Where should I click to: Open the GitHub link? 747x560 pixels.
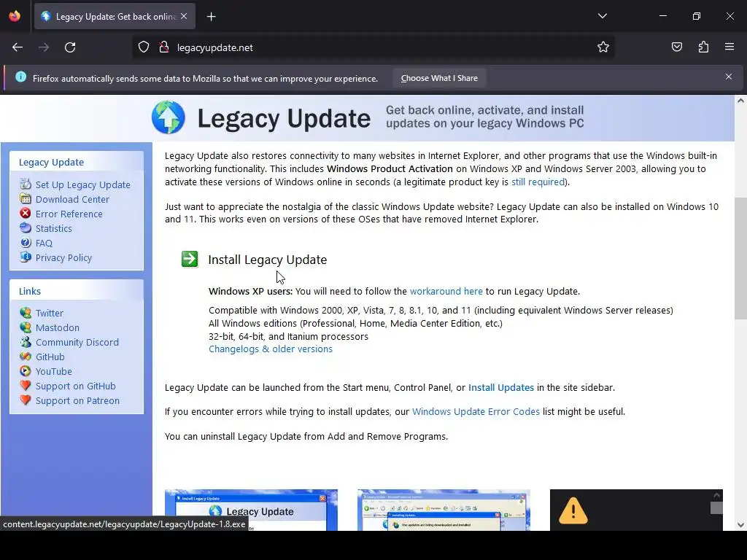pos(50,357)
